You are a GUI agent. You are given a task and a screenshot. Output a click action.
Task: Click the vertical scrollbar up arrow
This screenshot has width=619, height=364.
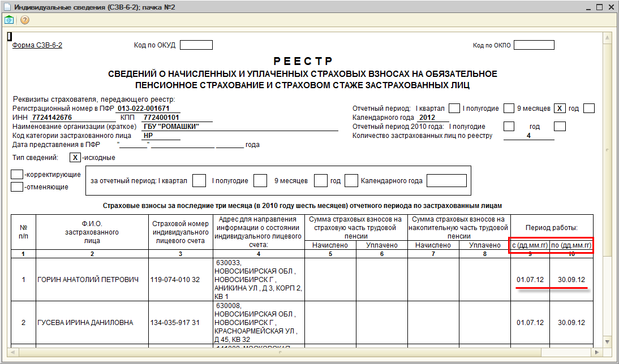click(608, 37)
